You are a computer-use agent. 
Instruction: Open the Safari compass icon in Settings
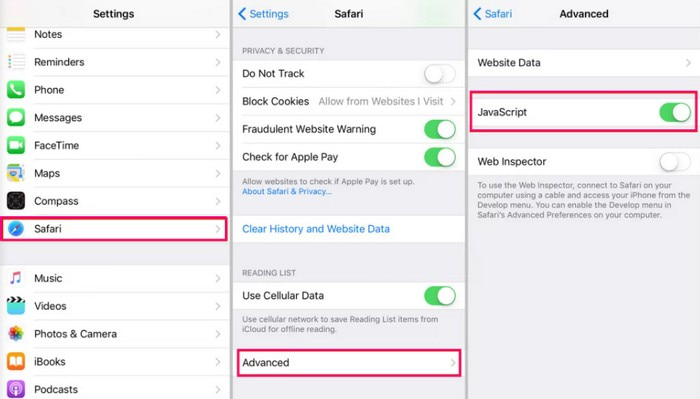(x=16, y=229)
